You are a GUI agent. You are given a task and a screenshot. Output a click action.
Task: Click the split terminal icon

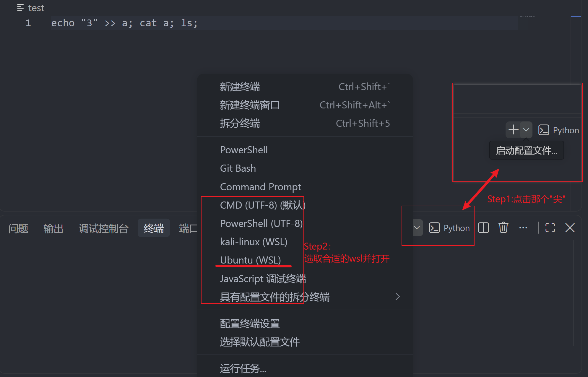(483, 228)
